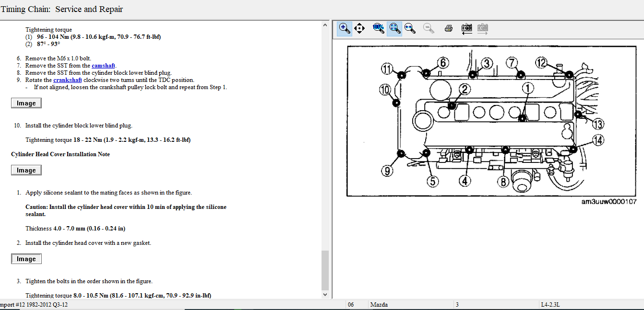Click the scroll down arrow in text pane

tap(325, 295)
